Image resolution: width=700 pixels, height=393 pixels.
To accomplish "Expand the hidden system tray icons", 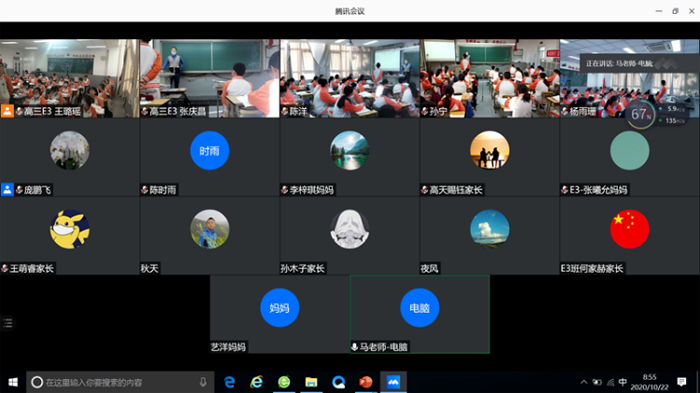I will pyautogui.click(x=583, y=382).
